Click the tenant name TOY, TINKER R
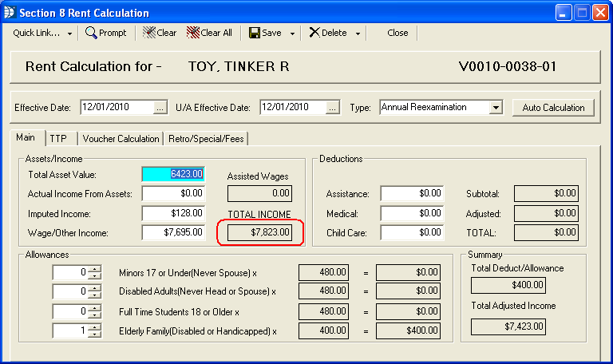This screenshot has width=613, height=364. tap(239, 66)
